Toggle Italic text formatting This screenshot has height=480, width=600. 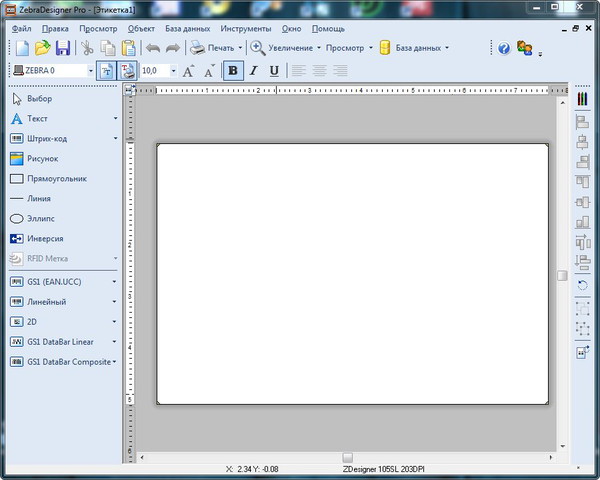(253, 71)
